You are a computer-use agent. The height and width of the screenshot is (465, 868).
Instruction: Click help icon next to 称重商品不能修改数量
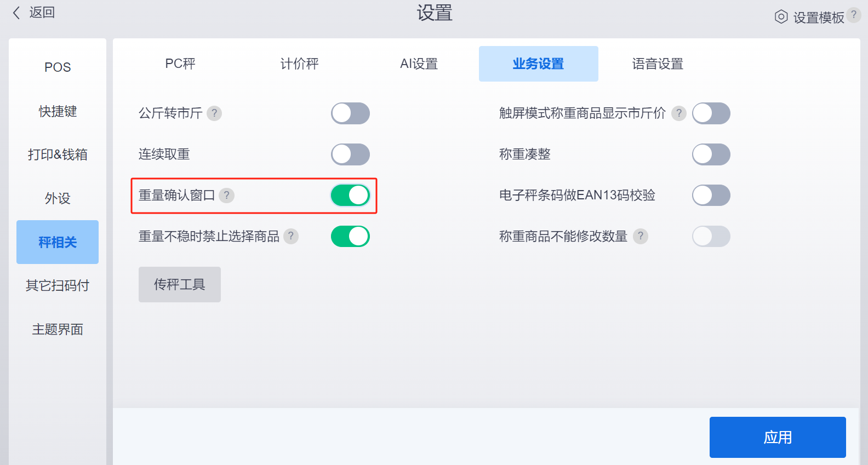click(641, 237)
